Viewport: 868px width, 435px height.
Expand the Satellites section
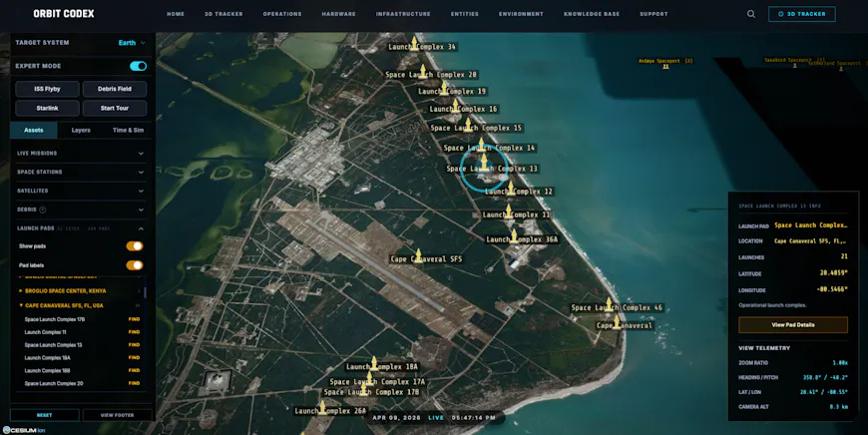pyautogui.click(x=81, y=191)
